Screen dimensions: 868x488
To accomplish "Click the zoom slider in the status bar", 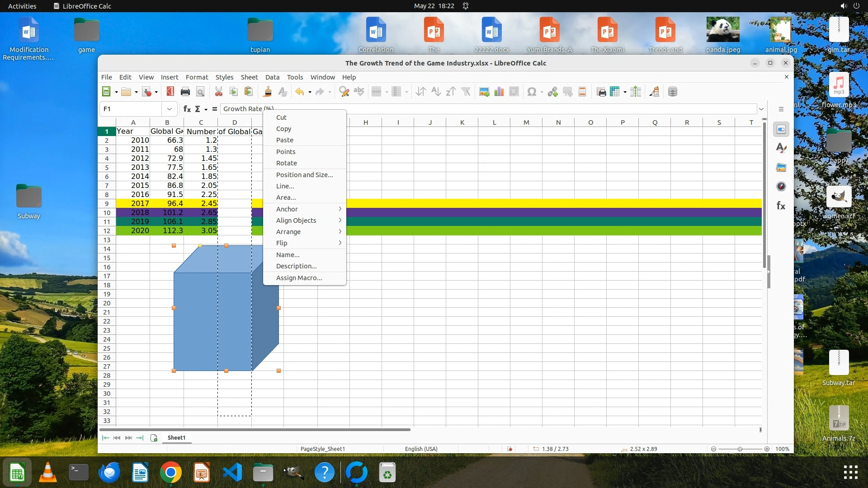I will pyautogui.click(x=740, y=449).
